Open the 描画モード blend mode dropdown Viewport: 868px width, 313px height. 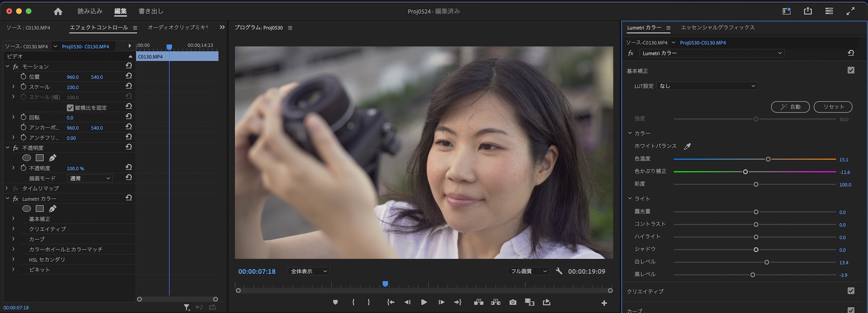click(90, 178)
